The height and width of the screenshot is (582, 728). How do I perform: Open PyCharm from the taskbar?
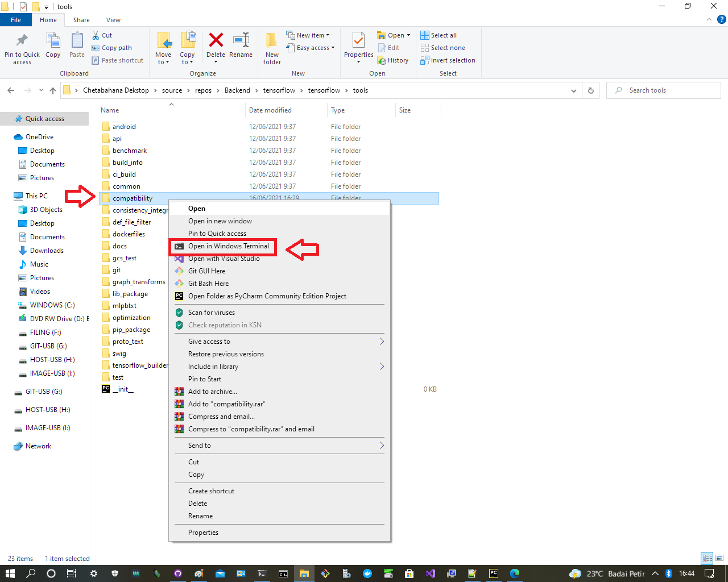pos(494,573)
